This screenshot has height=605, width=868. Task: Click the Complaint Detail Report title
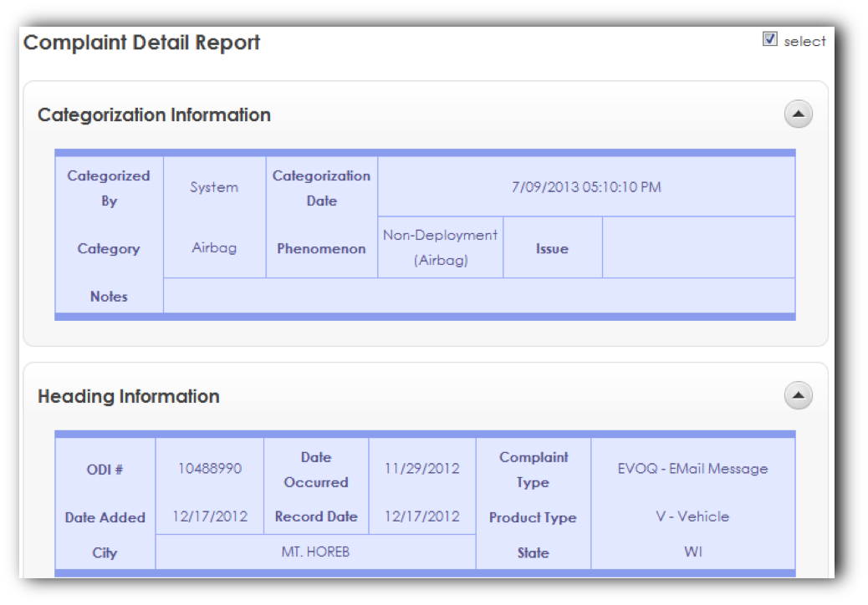tap(141, 43)
